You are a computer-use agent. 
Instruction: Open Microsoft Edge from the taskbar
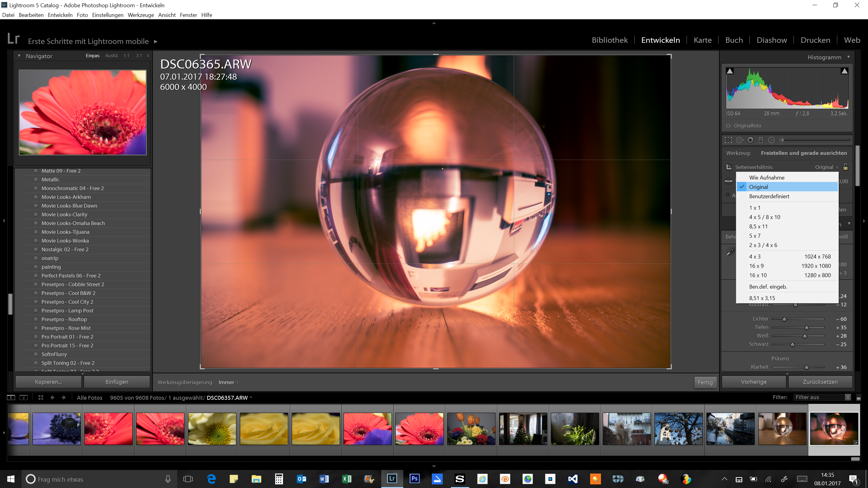pyautogui.click(x=211, y=479)
